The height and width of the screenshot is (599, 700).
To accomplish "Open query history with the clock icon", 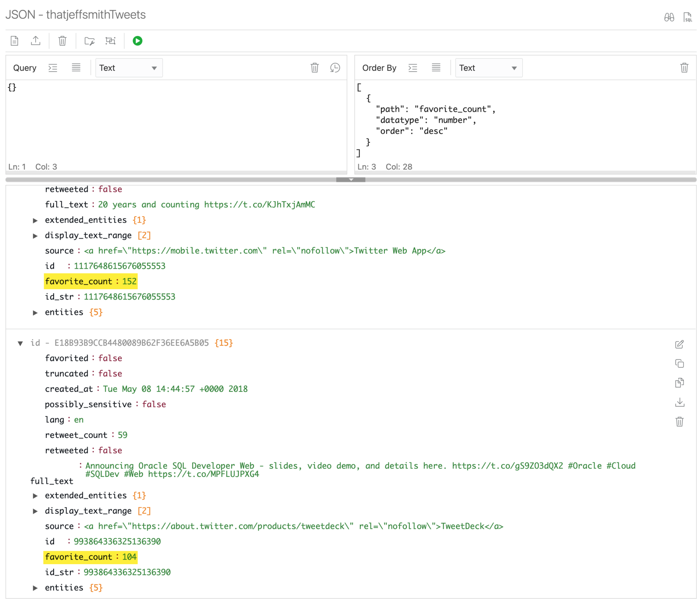I will tap(335, 68).
